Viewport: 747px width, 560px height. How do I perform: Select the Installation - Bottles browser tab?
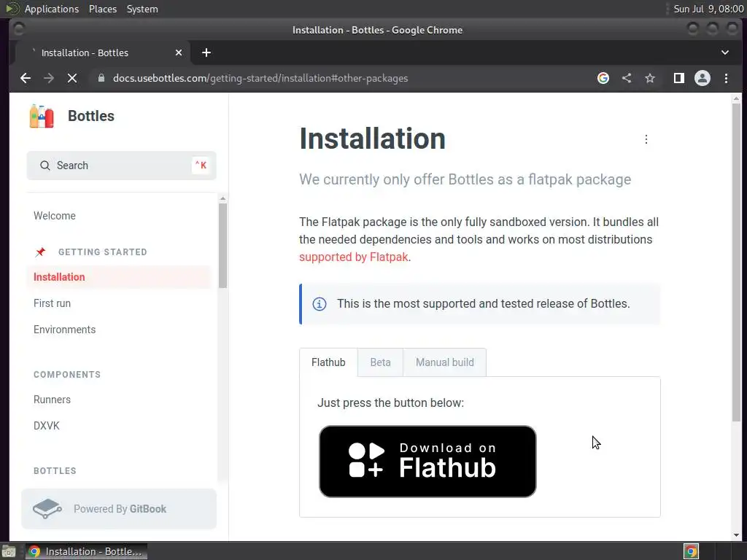(104, 52)
